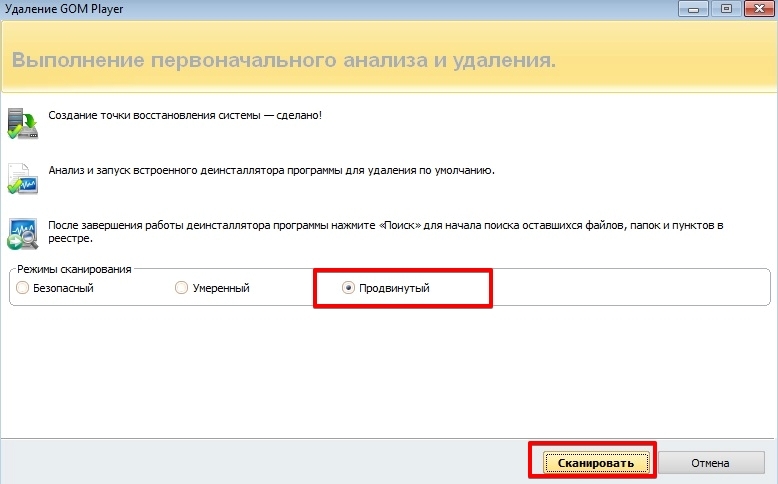The image size is (778, 484).
Task: Close the Удаление GOM Player window
Action: [x=760, y=8]
